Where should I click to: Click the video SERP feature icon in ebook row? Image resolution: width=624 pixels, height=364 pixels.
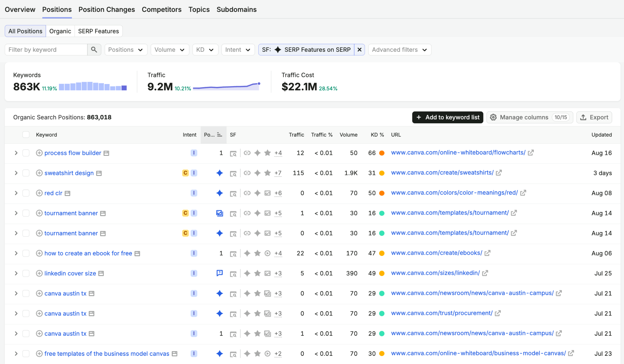(x=268, y=253)
